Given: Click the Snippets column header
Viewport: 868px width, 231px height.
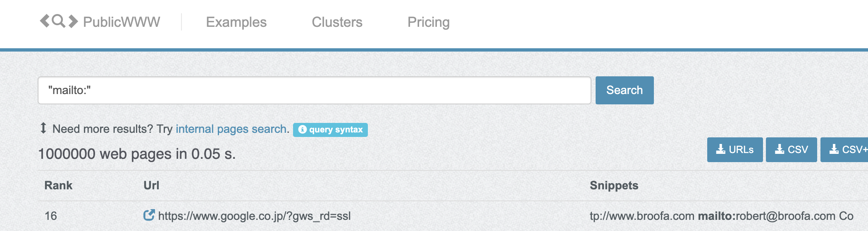Looking at the screenshot, I should pos(614,186).
